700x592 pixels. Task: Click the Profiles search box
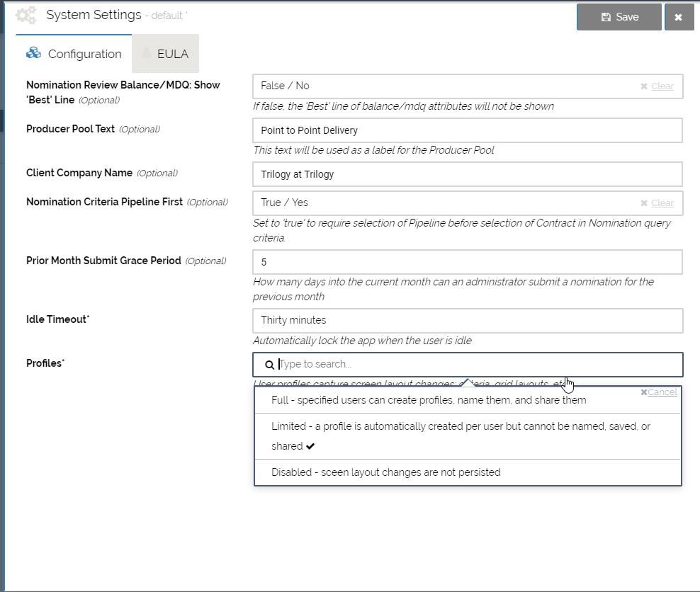tap(475, 365)
